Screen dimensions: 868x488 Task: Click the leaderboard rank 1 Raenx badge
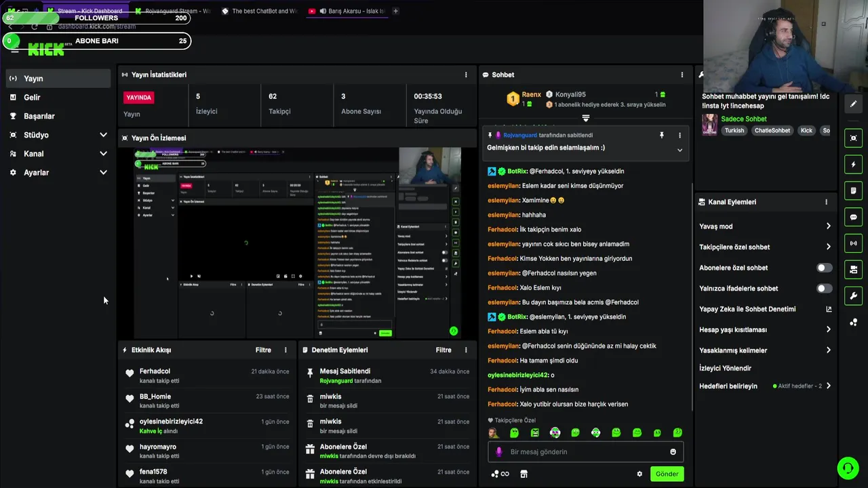tap(513, 99)
